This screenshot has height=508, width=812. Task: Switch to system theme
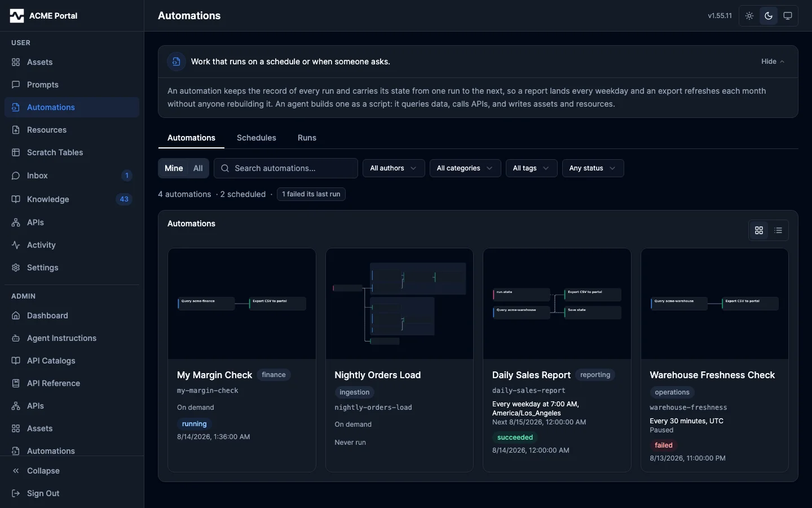pos(788,16)
